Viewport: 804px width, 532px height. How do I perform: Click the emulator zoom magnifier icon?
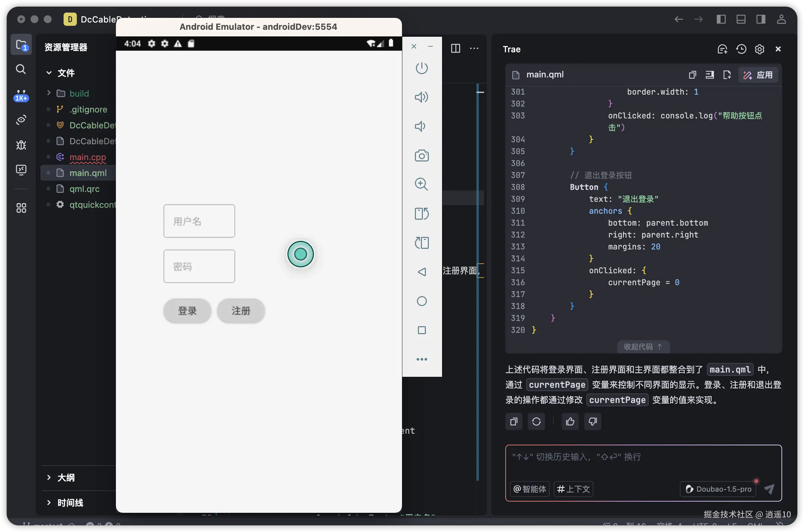pos(421,184)
